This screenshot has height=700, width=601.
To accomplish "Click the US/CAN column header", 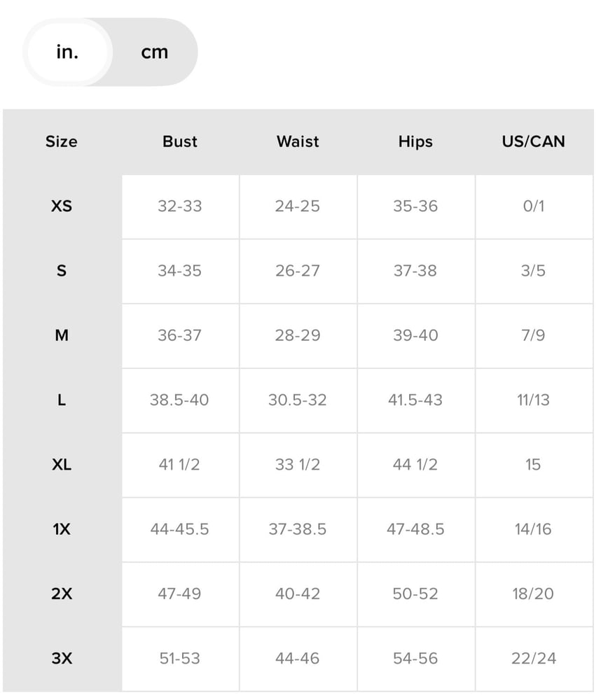I will coord(534,141).
